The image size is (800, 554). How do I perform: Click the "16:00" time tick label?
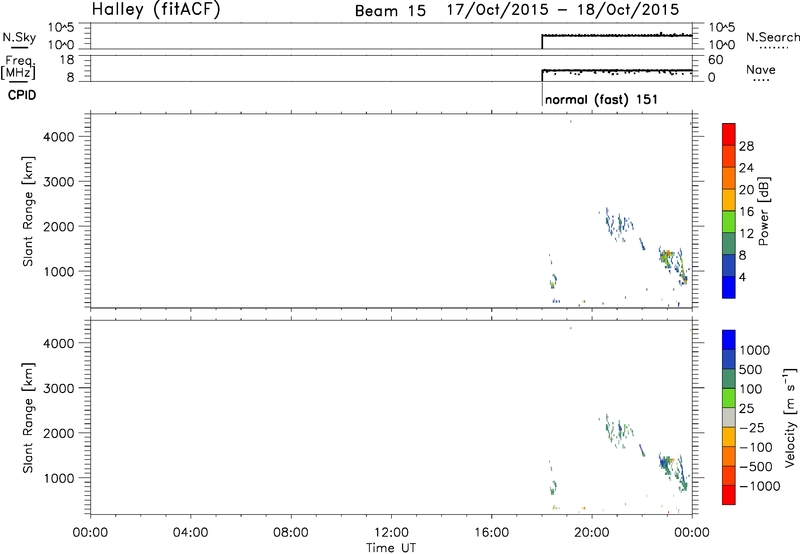click(x=491, y=533)
